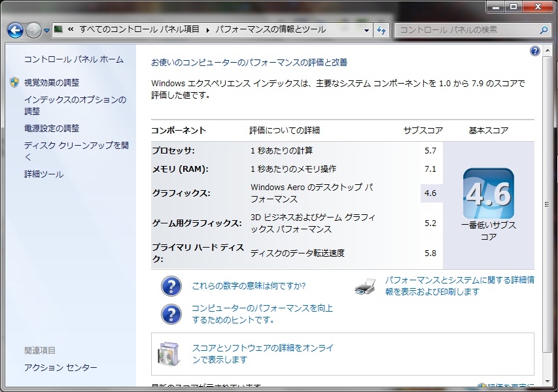Click the address bar refresh button
This screenshot has height=392, width=558.
382,30
